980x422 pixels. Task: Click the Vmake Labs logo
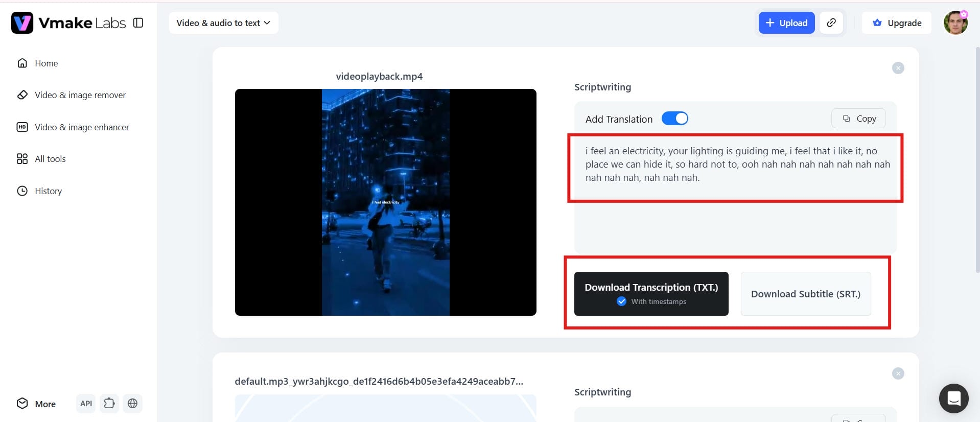68,23
